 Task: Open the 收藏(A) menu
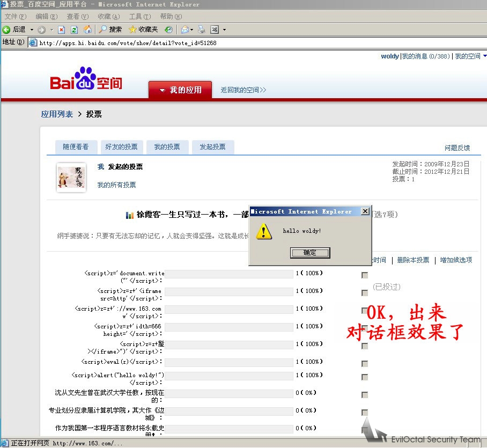pos(109,17)
